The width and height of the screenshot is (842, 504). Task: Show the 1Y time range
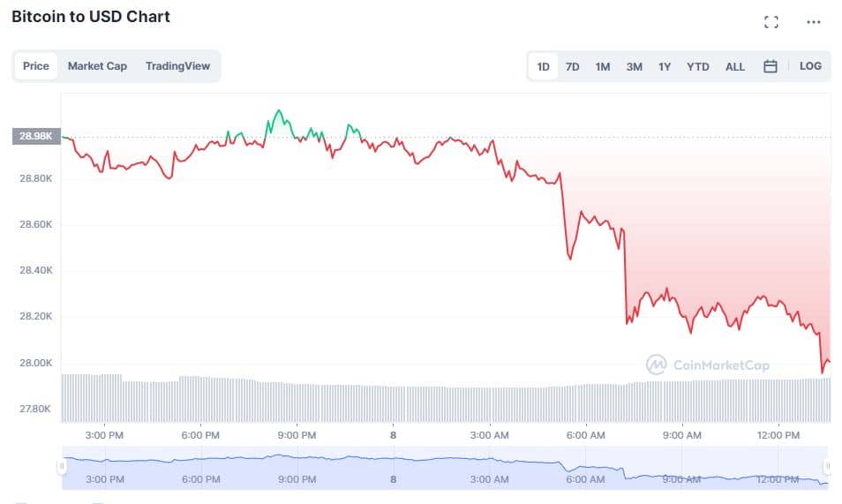click(665, 66)
